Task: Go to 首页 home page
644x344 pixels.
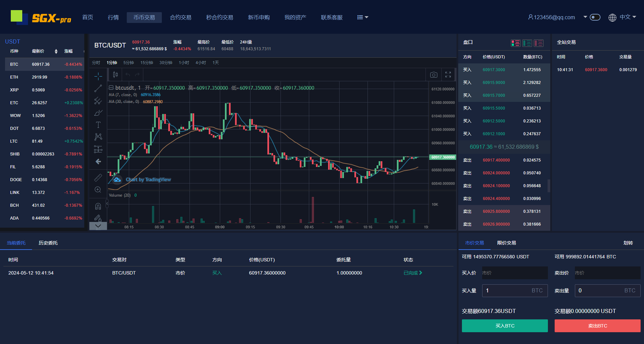Action: [x=88, y=17]
